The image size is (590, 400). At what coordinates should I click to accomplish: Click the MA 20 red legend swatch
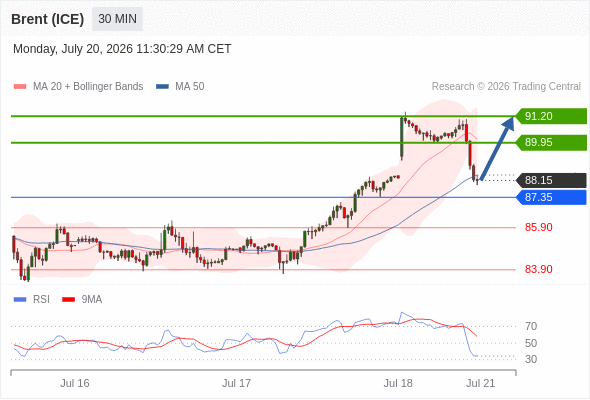tap(20, 87)
